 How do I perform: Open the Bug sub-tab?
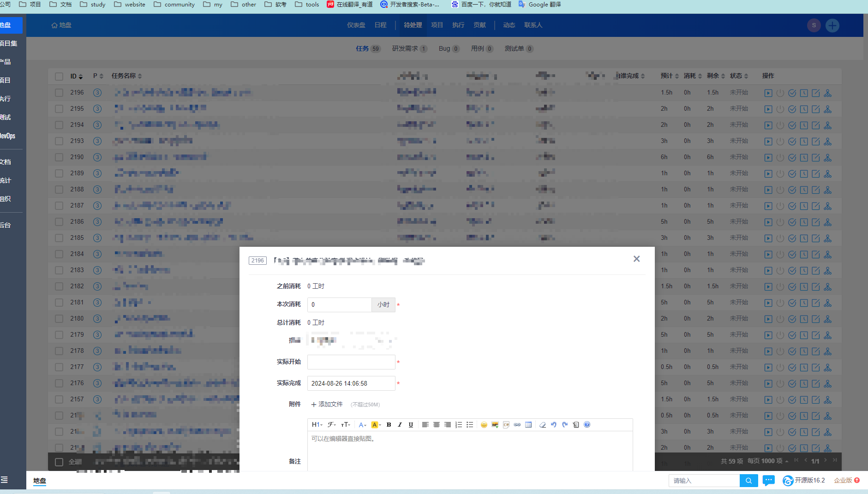(449, 48)
